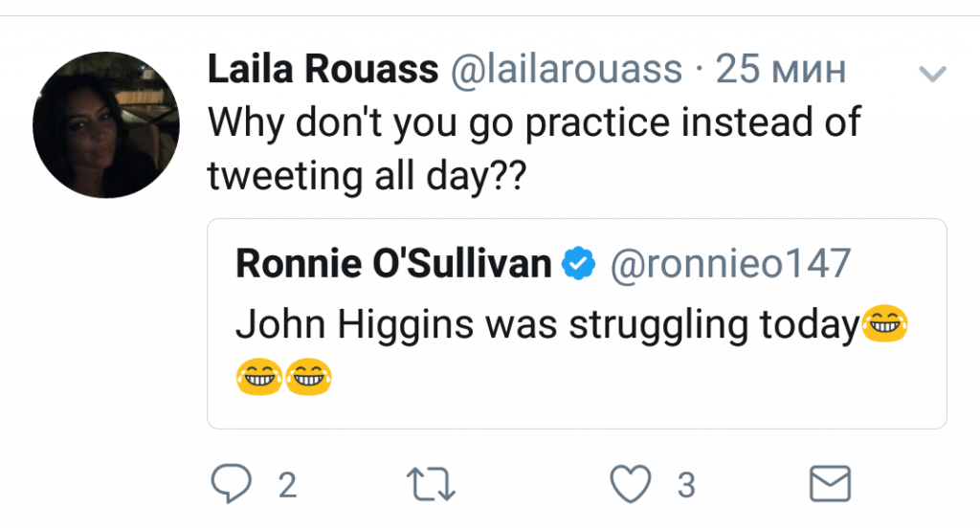The height and width of the screenshot is (528, 980).
Task: Expand the tweet options chevron
Action: point(931,74)
